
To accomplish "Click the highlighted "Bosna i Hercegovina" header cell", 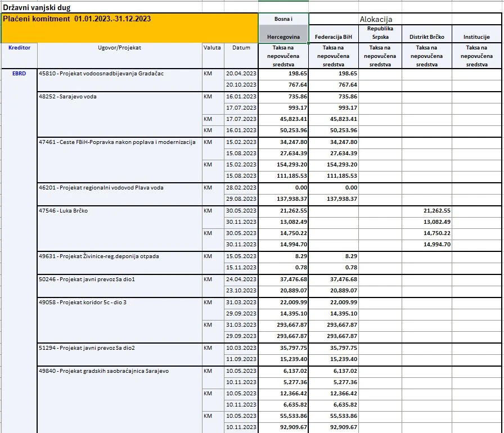I will pyautogui.click(x=283, y=28).
